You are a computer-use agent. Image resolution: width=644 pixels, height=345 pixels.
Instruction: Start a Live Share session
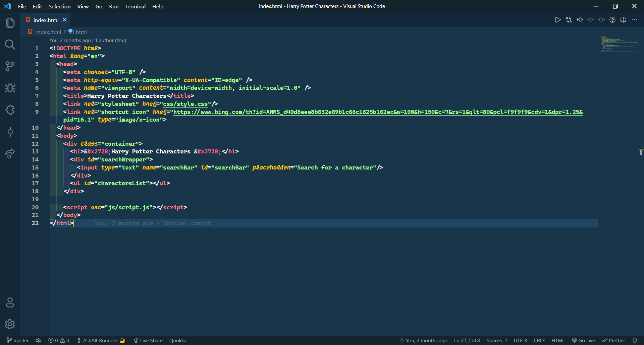coord(148,340)
